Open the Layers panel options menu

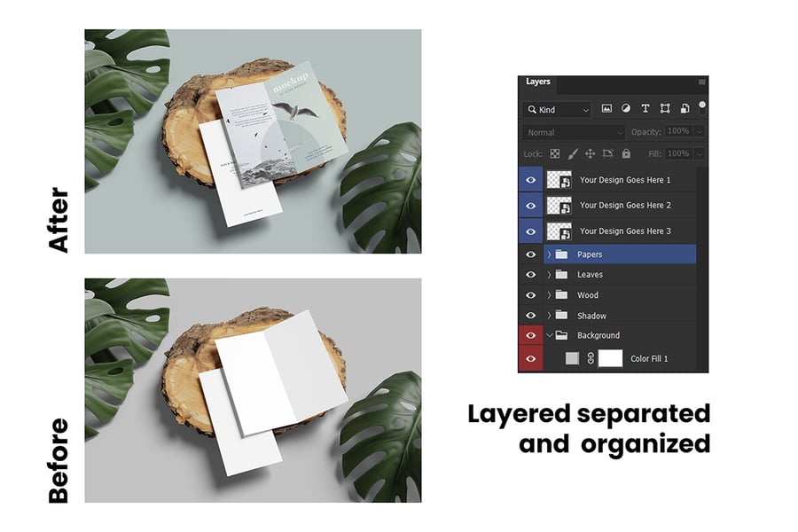(701, 82)
